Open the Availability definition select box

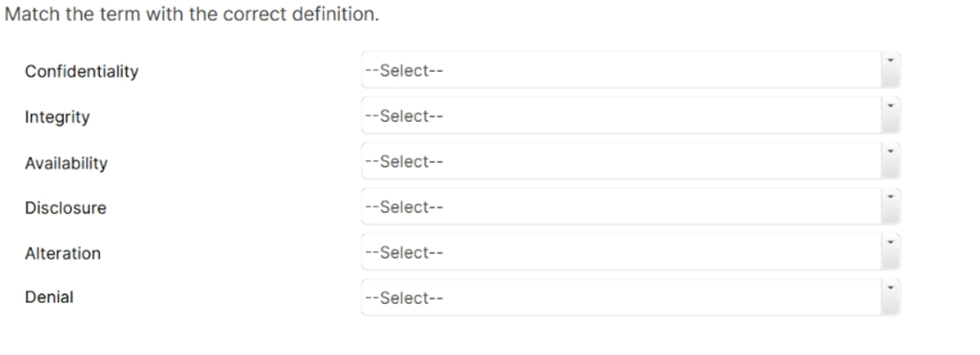click(631, 161)
